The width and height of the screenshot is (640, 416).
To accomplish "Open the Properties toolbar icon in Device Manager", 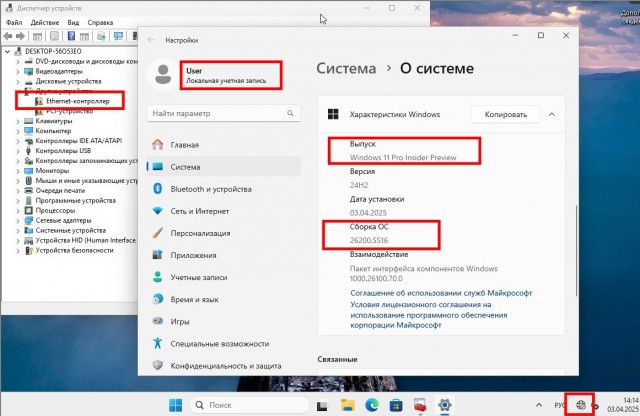I will click(x=54, y=36).
